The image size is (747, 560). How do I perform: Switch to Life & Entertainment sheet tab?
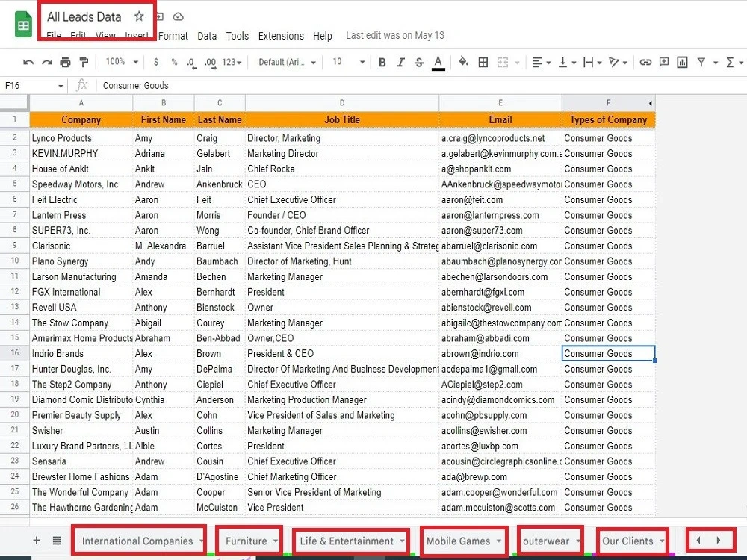347,541
